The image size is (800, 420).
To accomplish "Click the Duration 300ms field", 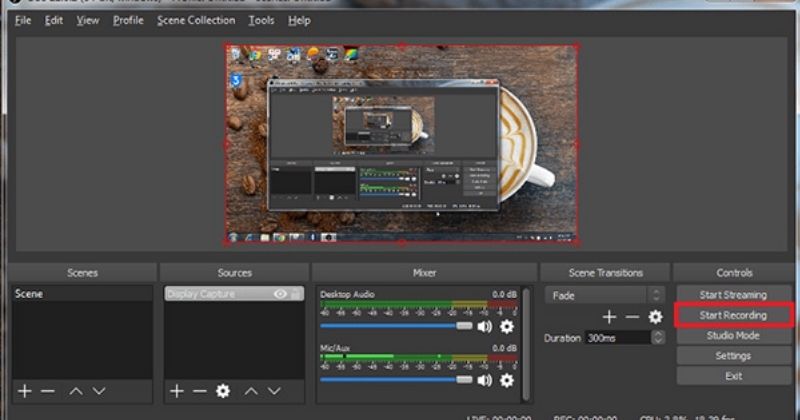I will click(618, 338).
